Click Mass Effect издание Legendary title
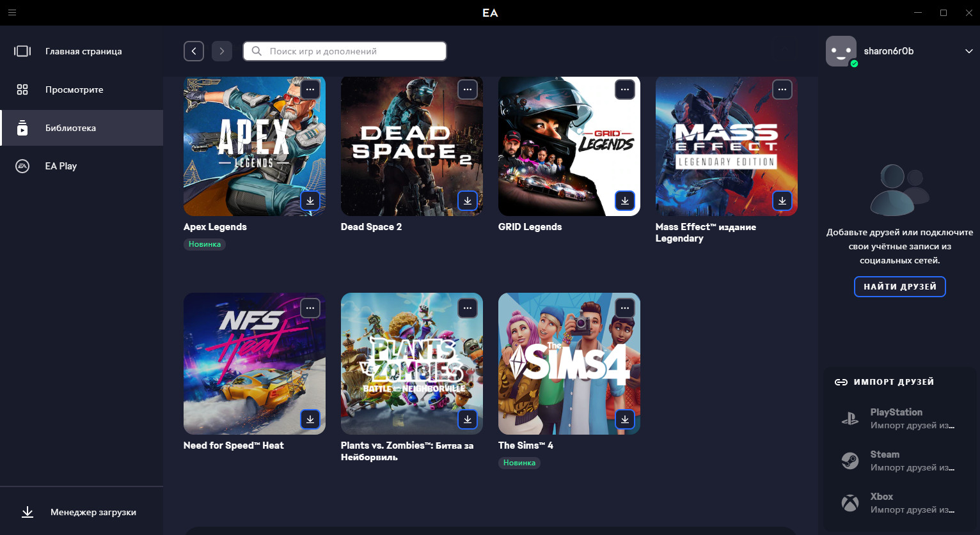This screenshot has height=535, width=980. tap(706, 233)
